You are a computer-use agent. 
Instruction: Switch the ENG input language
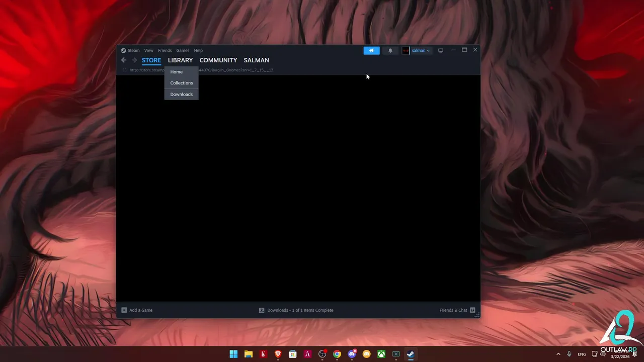point(582,354)
